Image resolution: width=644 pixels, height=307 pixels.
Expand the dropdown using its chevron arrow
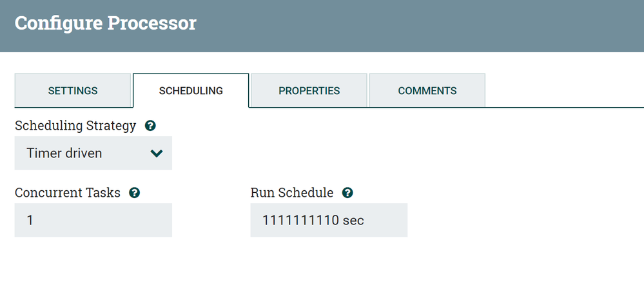(x=156, y=153)
